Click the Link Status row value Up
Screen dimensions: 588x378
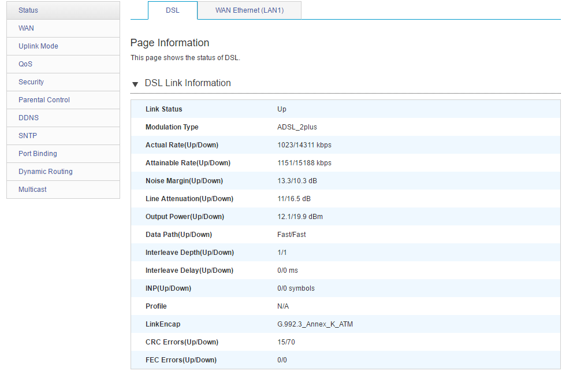pyautogui.click(x=282, y=109)
